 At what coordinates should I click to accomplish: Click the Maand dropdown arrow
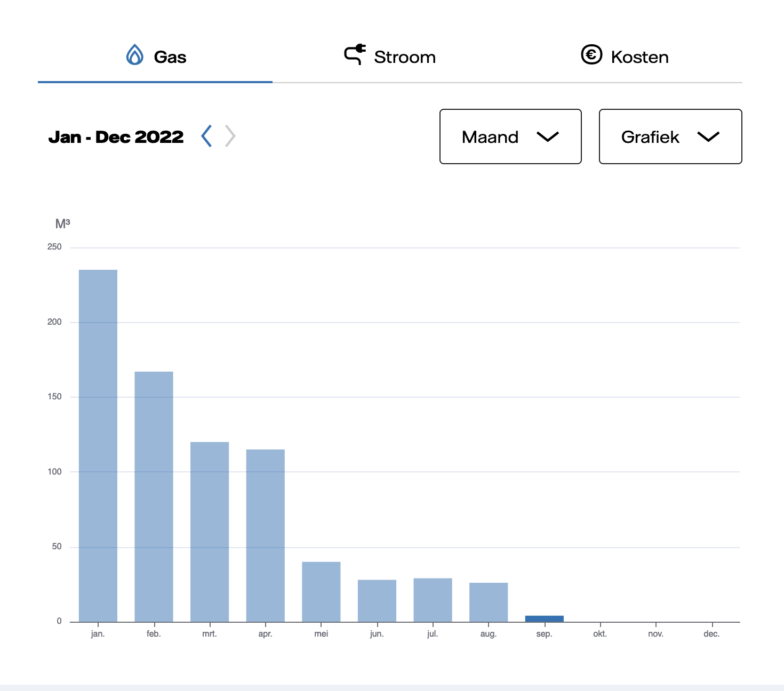coord(548,137)
